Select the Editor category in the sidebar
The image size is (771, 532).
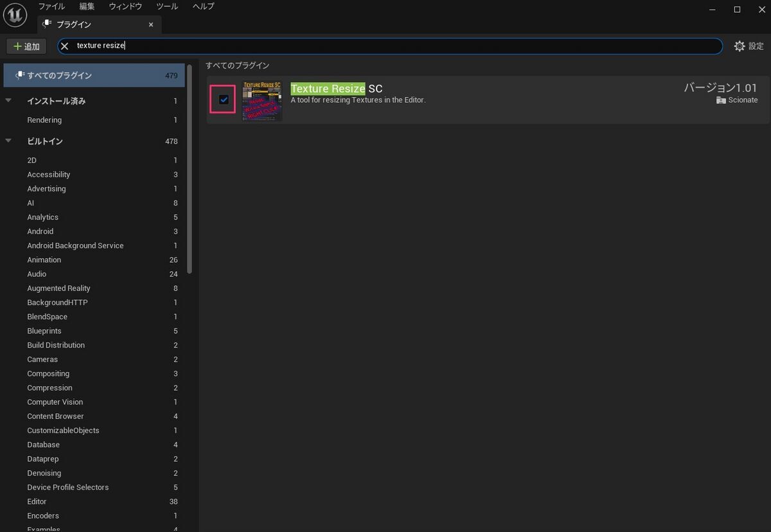(x=37, y=501)
